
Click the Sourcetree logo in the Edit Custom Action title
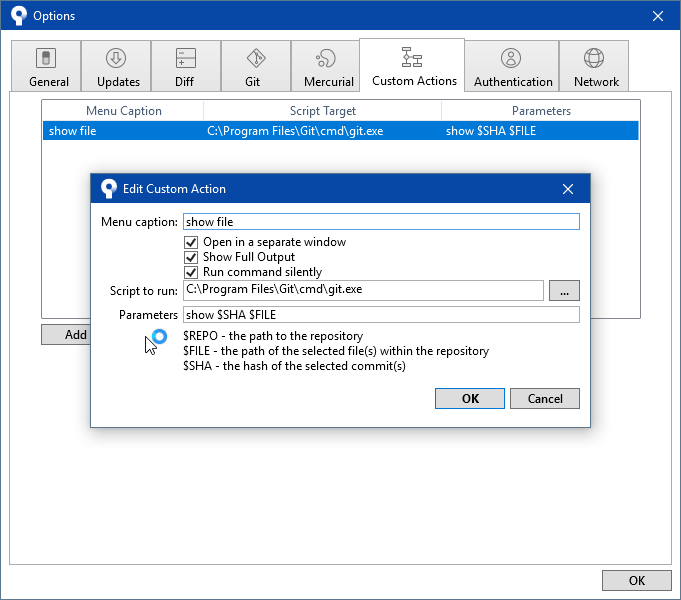[x=109, y=189]
